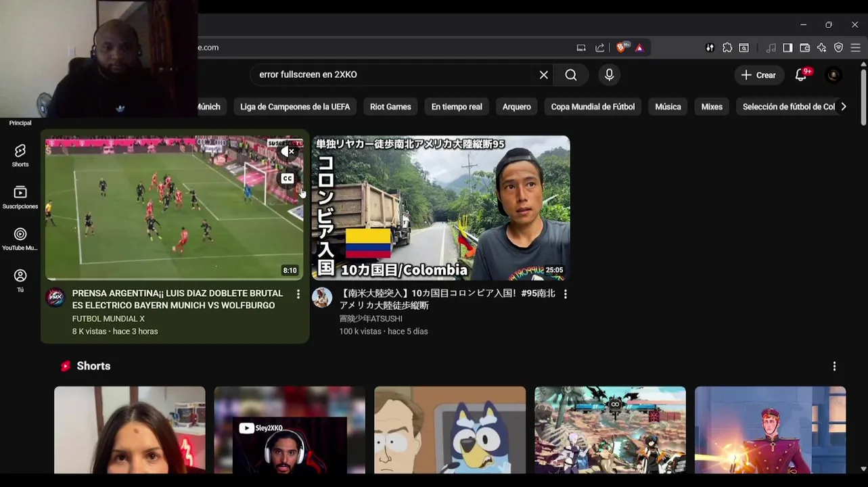The height and width of the screenshot is (487, 868).
Task: Unmute the Bayern Munich video preview
Action: click(x=288, y=152)
